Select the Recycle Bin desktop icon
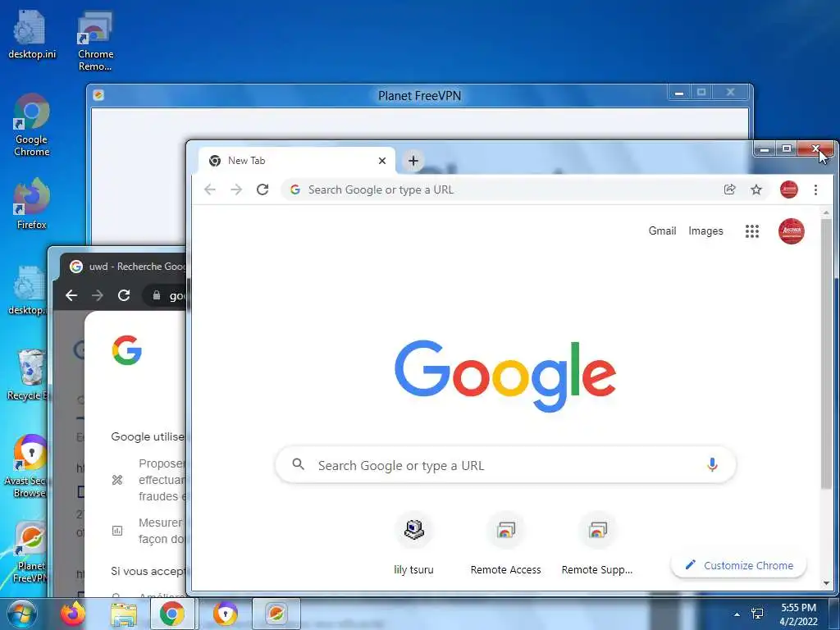Screen dimensions: 840x630 (x=28, y=375)
